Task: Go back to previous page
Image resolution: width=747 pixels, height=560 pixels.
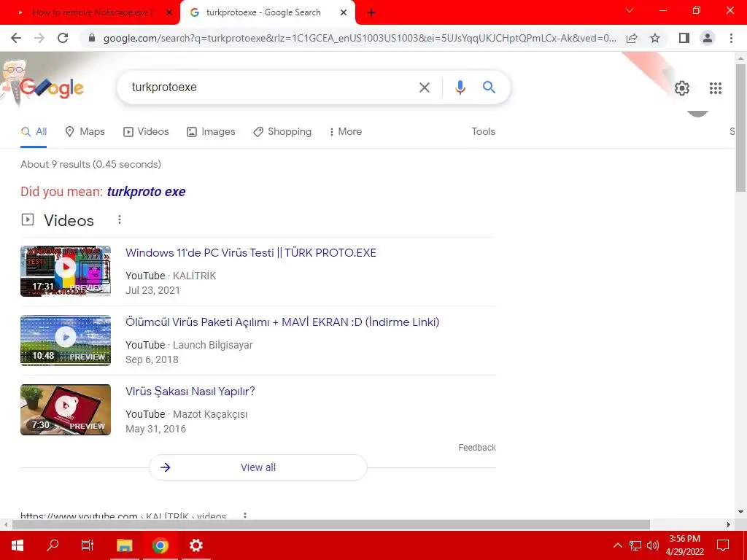Action: (x=16, y=38)
